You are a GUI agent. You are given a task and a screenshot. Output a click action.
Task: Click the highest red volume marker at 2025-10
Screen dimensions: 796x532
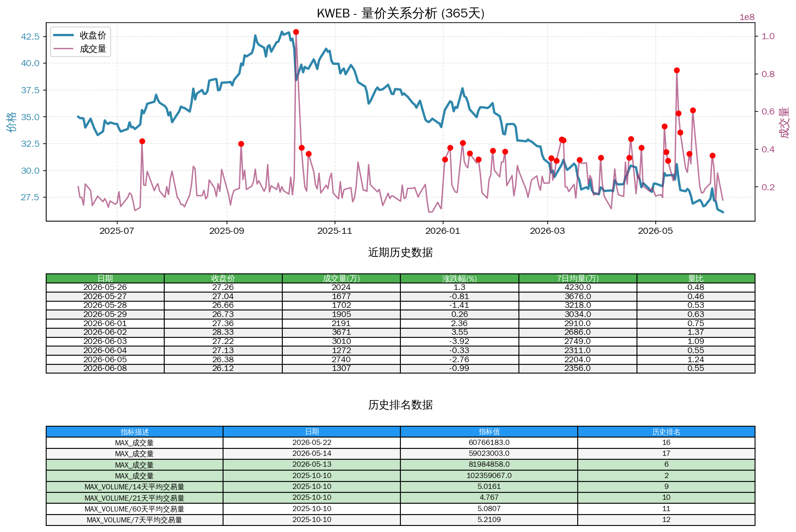[x=296, y=32]
